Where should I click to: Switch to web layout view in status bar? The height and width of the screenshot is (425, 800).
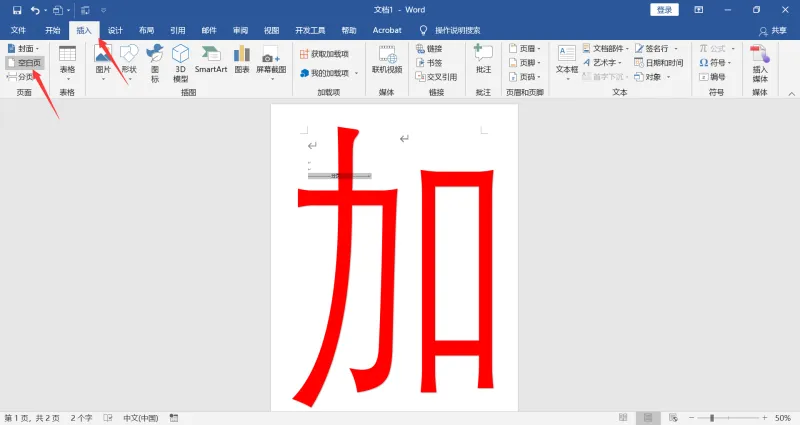click(x=673, y=417)
